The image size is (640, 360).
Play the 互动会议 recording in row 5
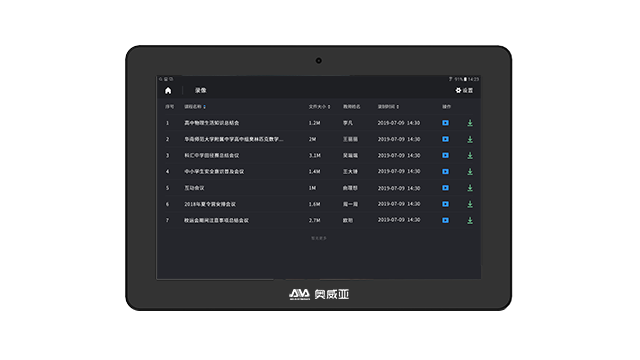coord(445,188)
